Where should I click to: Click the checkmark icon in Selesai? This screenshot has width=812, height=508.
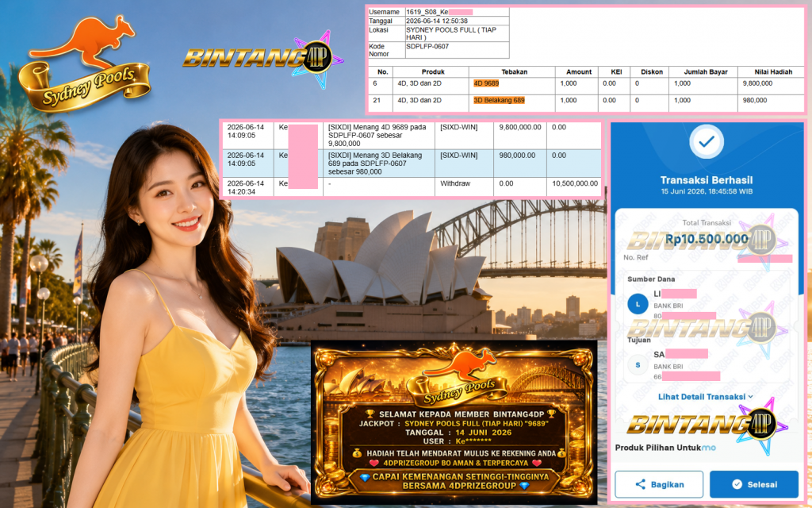coord(737,484)
